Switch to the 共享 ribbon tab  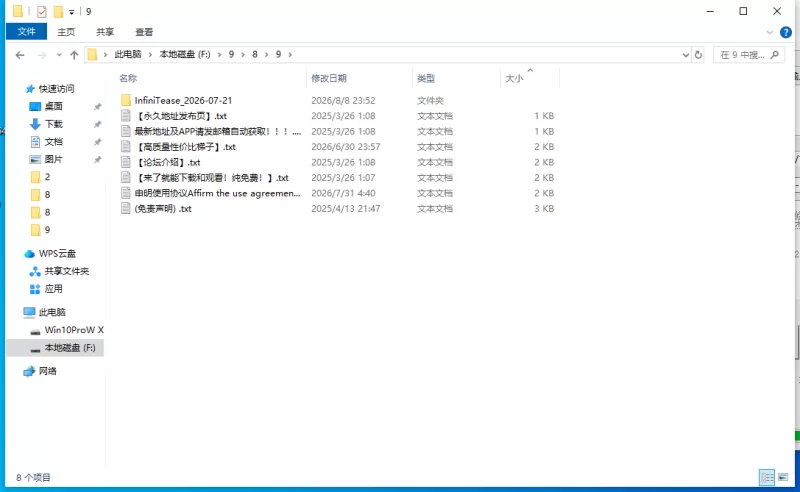pyautogui.click(x=105, y=32)
